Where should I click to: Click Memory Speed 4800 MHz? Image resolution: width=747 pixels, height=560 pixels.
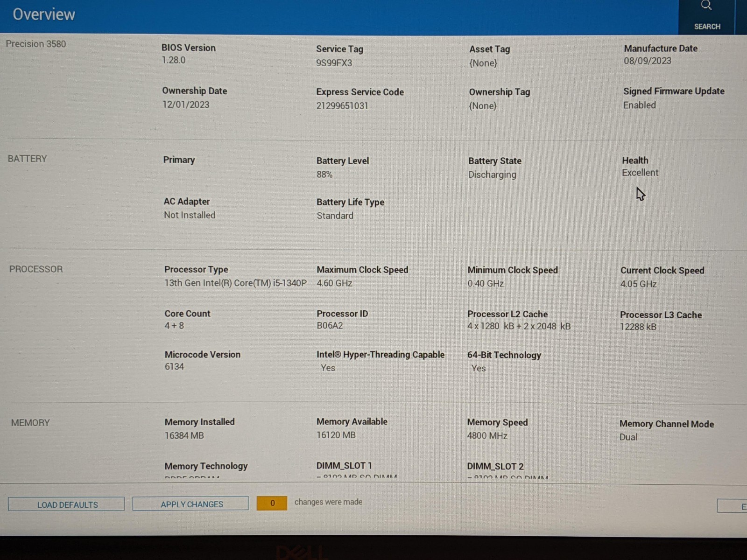tap(487, 436)
